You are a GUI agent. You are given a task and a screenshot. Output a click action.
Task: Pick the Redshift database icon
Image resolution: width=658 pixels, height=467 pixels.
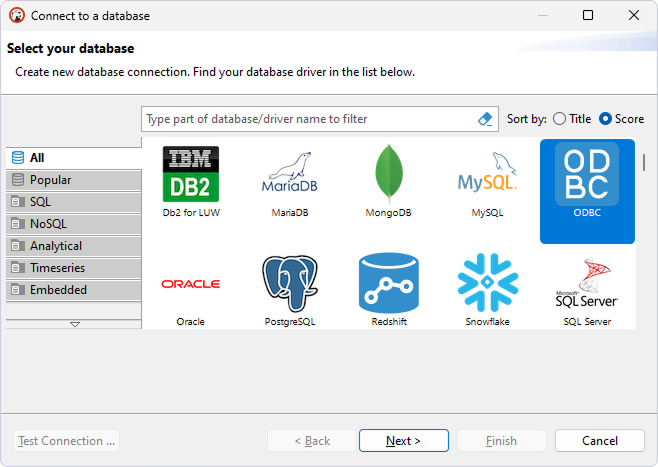click(388, 283)
